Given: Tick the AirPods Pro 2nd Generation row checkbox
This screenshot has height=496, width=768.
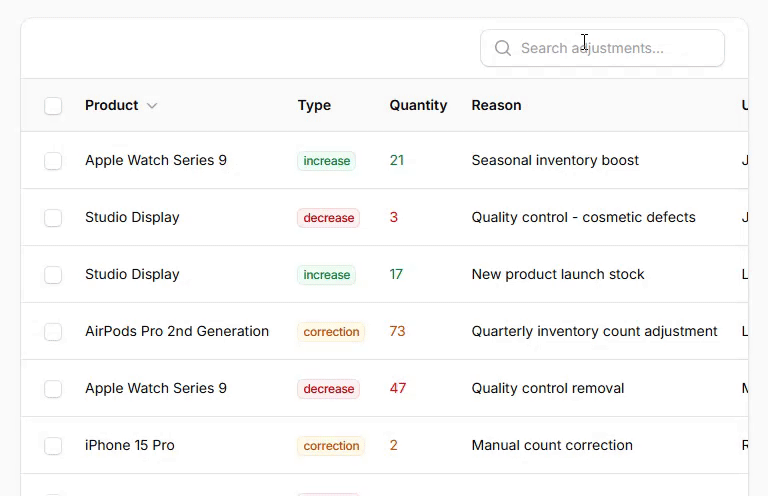Looking at the screenshot, I should pyautogui.click(x=53, y=332).
